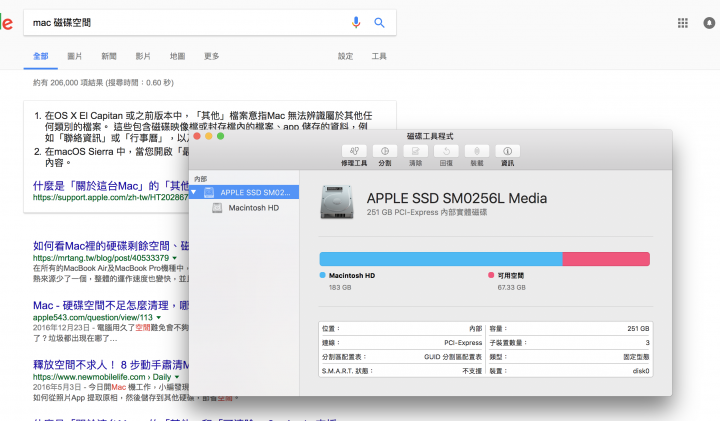This screenshot has width=720, height=421.
Task: Open the 更多 search menu
Action: click(211, 56)
